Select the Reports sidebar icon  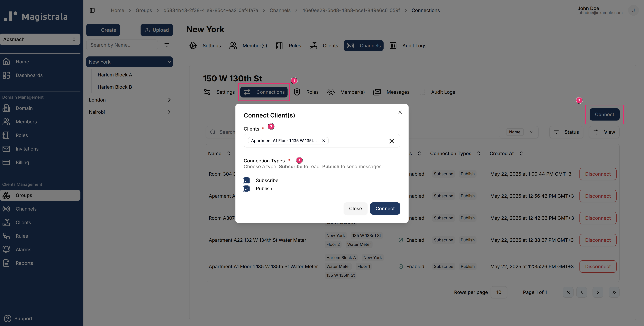click(6, 263)
